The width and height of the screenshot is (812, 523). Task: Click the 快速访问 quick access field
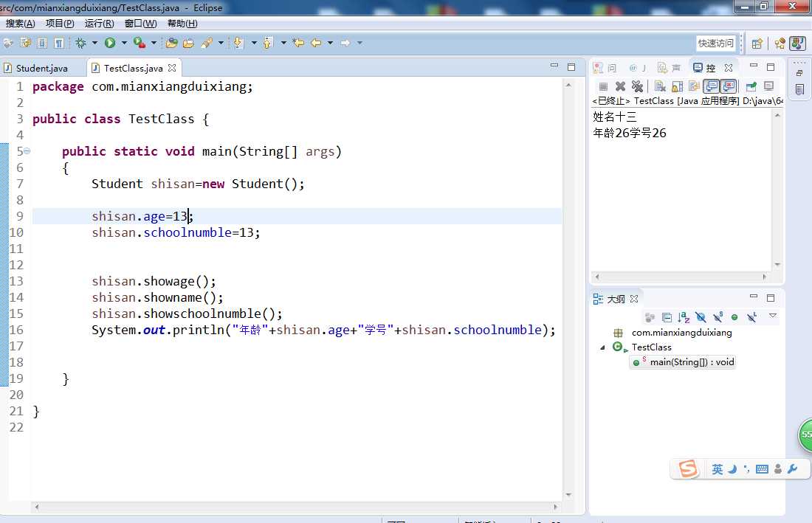pyautogui.click(x=716, y=44)
